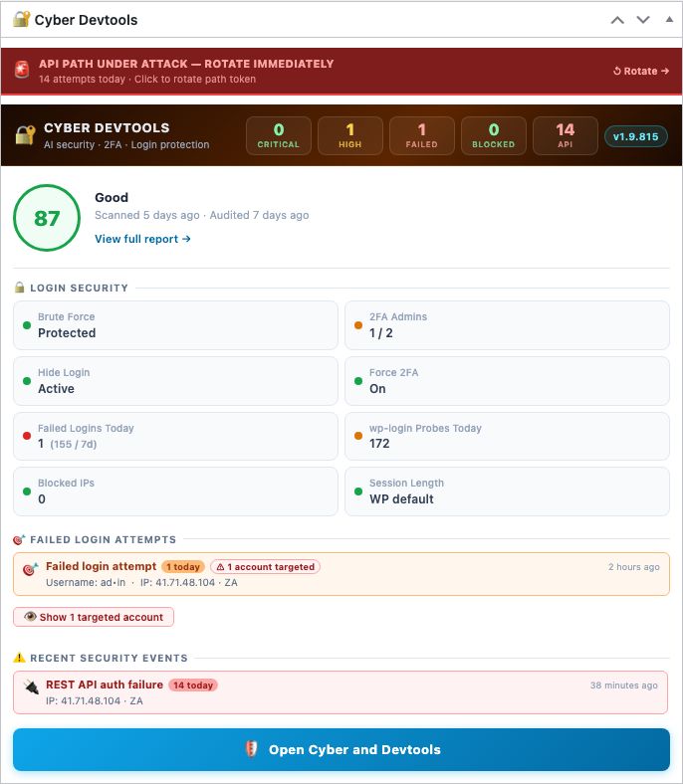Screen dimensions: 683x784
Task: Click the Username: ad•in line in the failed login entry
Action: (x=86, y=582)
